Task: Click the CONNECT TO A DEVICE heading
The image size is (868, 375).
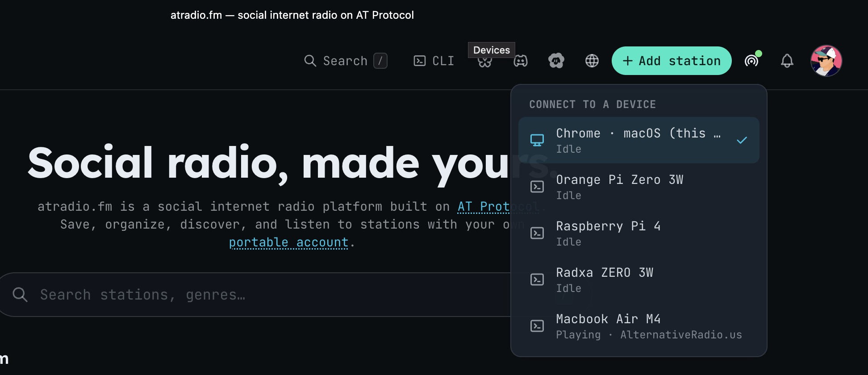Action: point(593,104)
